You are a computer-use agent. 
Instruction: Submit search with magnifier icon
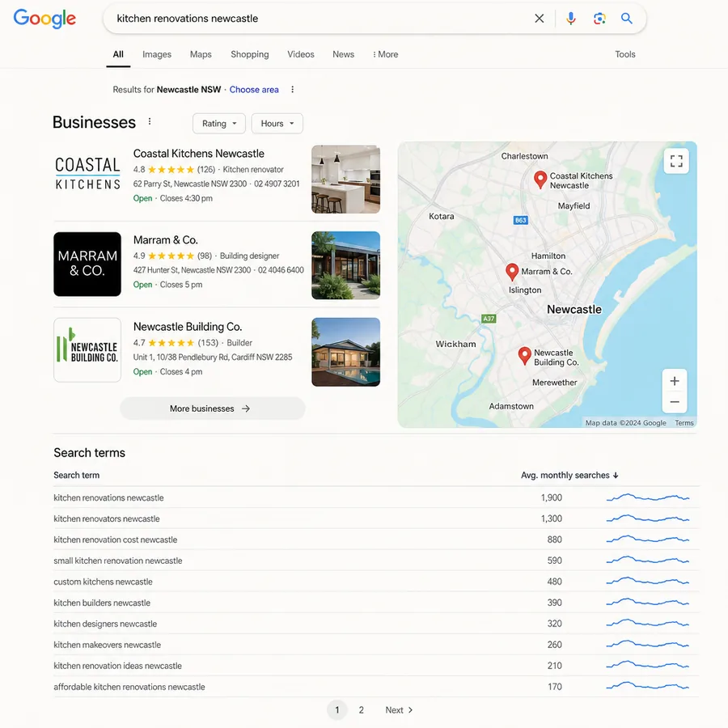coord(627,19)
